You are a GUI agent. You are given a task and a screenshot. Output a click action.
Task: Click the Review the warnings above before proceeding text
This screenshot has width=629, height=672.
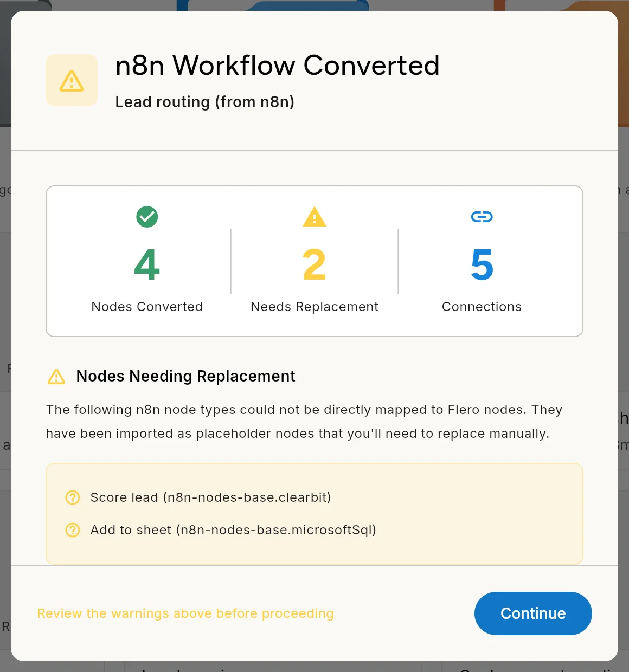[x=185, y=613]
